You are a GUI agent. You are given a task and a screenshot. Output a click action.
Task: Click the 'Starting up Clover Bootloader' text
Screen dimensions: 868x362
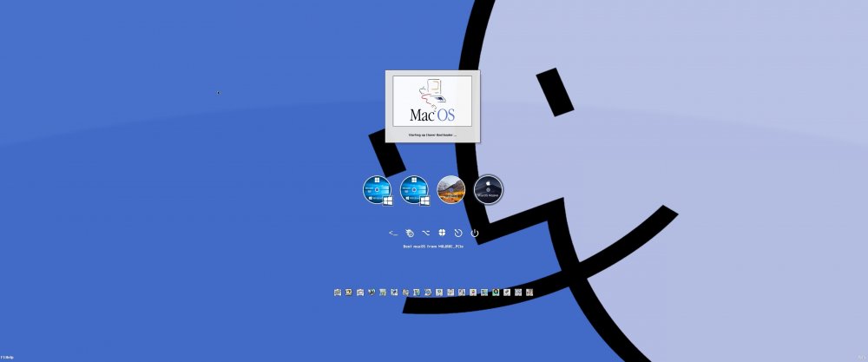pyautogui.click(x=432, y=135)
